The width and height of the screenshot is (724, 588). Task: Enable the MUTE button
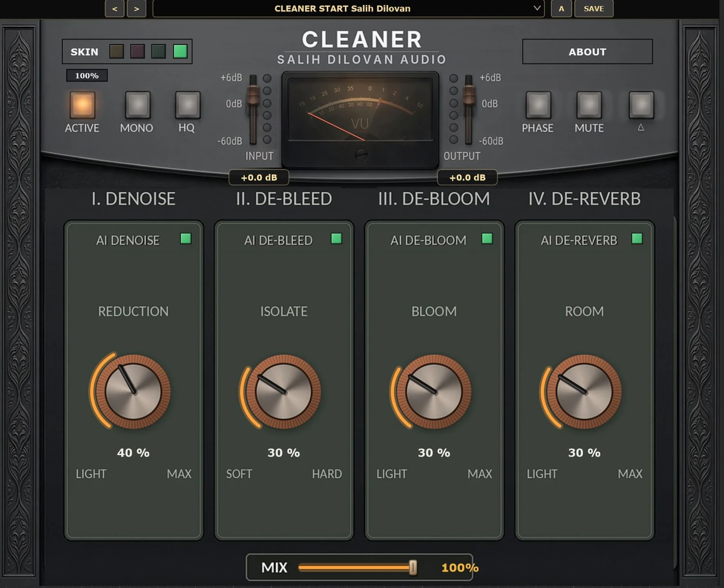(x=589, y=104)
